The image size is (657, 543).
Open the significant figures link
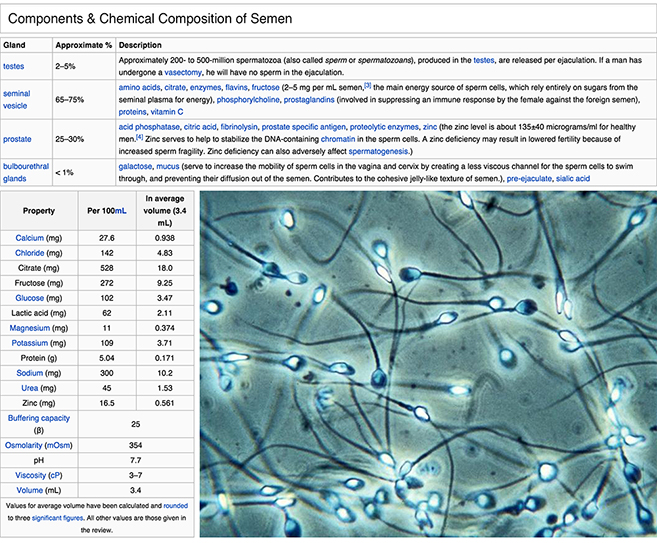(57, 518)
